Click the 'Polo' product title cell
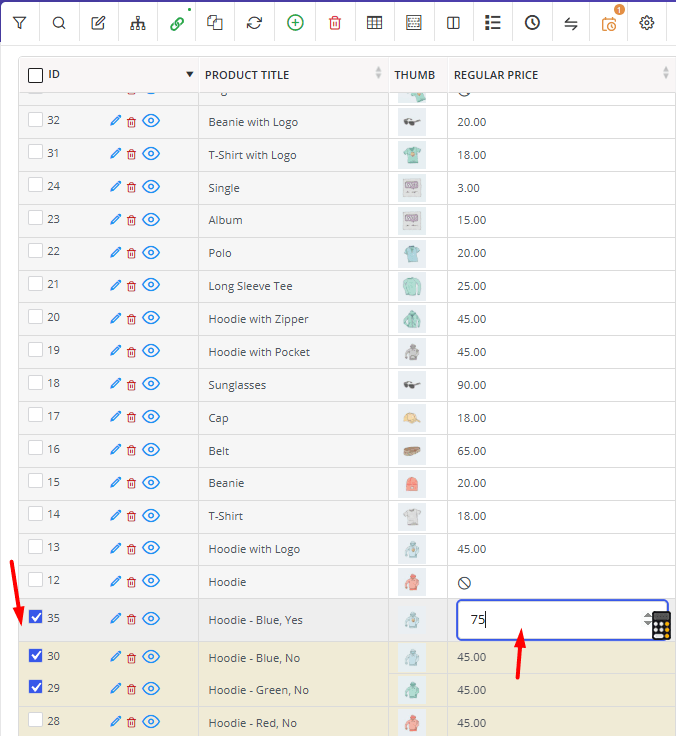Screen dimensions: 676x736 point(293,253)
